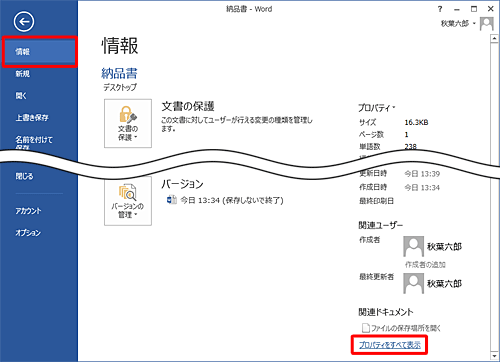
Task: Click the scrollbar up arrow
Action: pos(494,39)
